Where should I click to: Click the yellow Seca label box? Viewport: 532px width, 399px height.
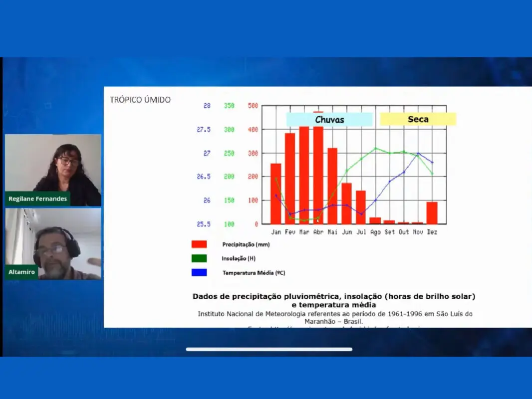[418, 119]
